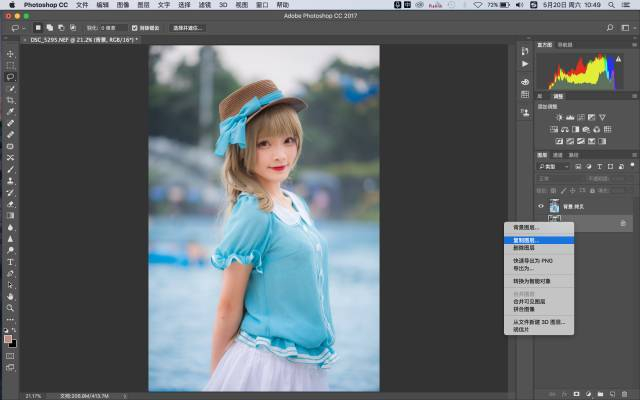Viewport: 640px width, 400px height.
Task: Select the Hand tool
Action: pos(10,296)
